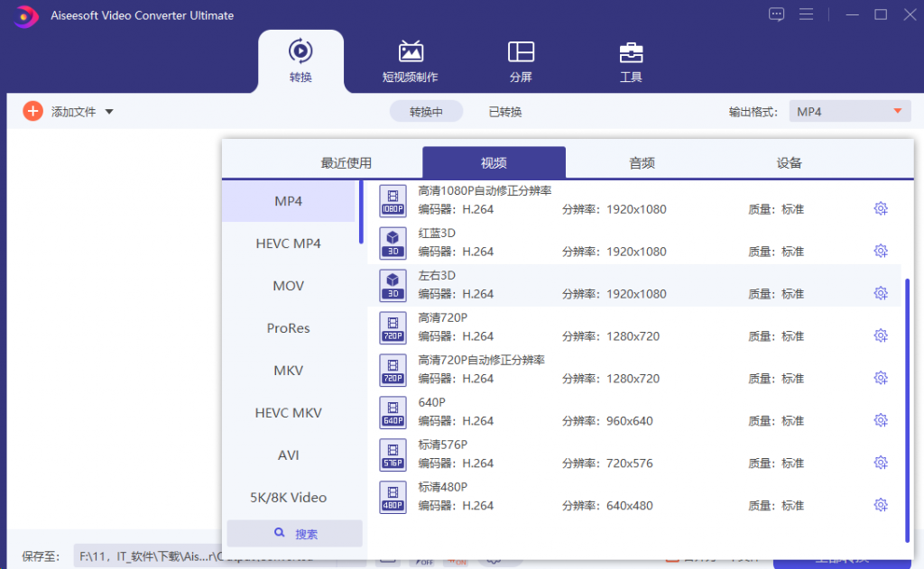
Task: Open gear settings for 高清720P preset
Action: 881,335
